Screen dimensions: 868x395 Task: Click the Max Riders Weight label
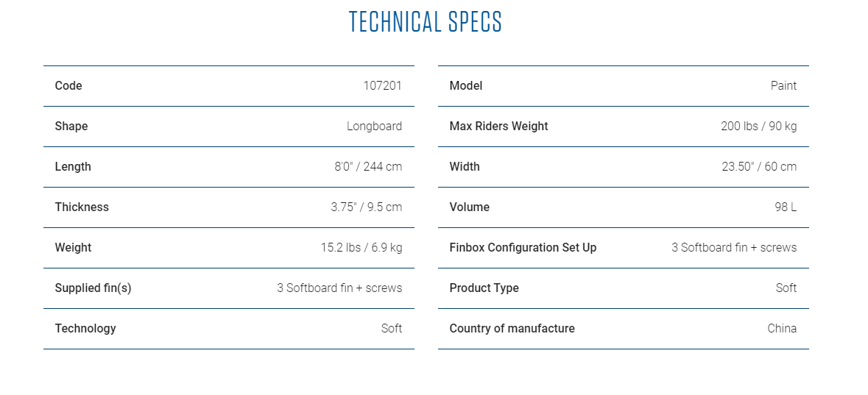498,126
